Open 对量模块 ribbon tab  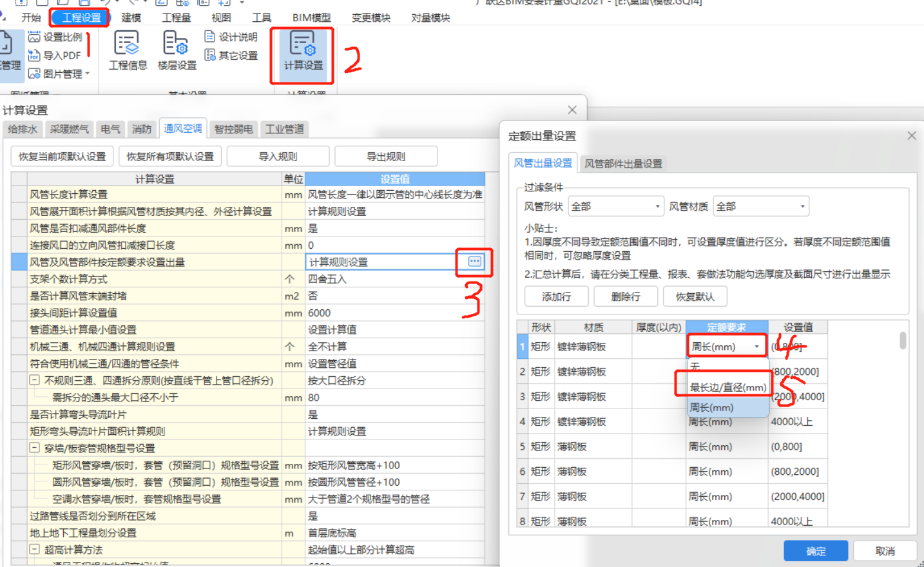click(430, 17)
